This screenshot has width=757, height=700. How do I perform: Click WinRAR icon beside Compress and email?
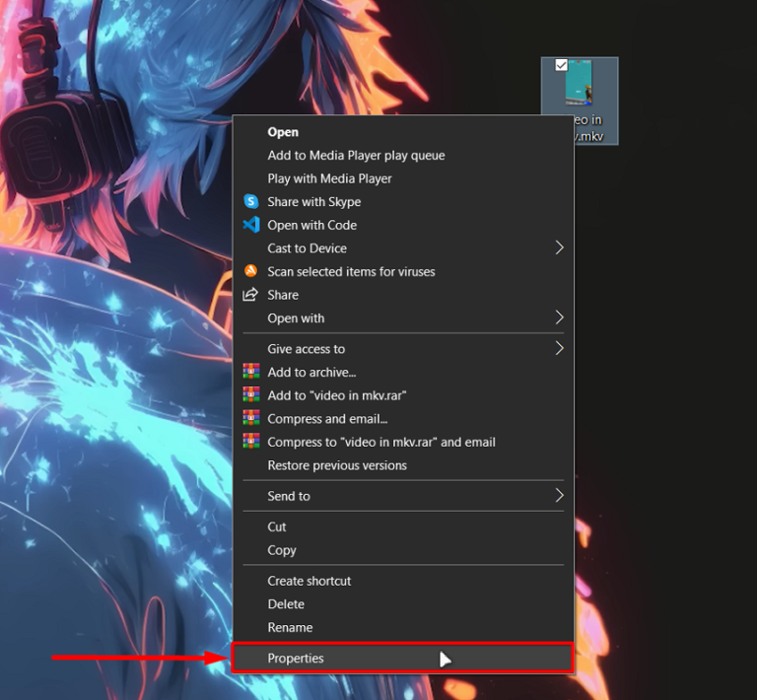(x=251, y=418)
